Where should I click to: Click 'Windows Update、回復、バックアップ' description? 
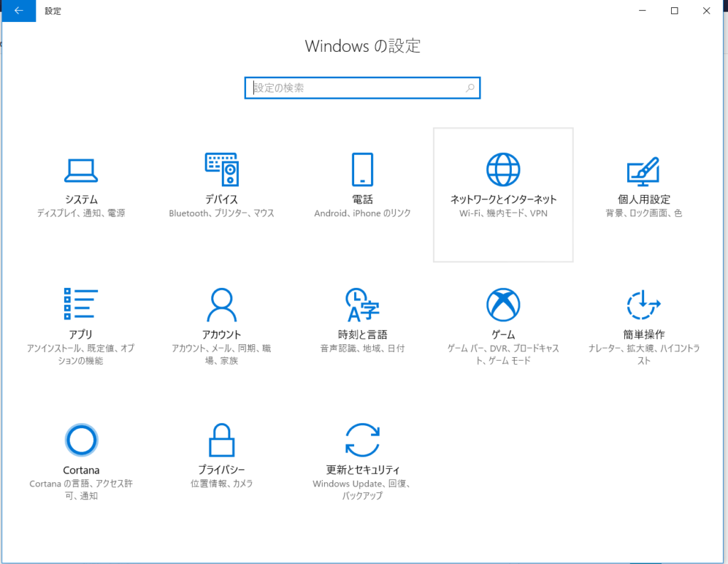363,489
